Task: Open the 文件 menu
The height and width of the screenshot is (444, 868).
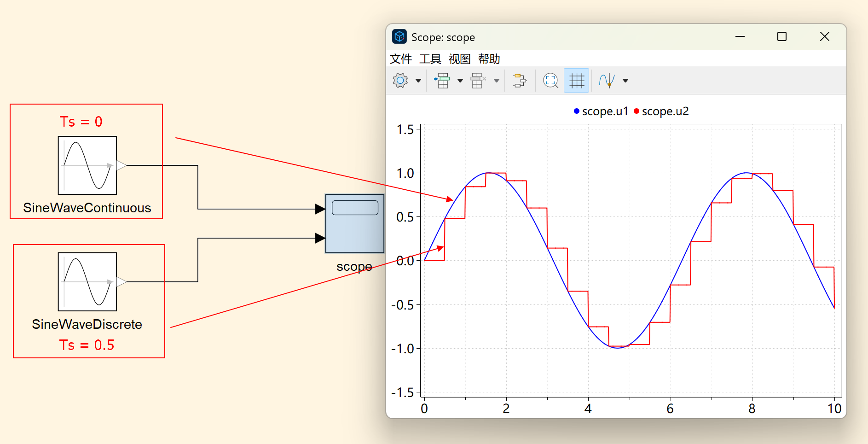Action: pos(400,59)
